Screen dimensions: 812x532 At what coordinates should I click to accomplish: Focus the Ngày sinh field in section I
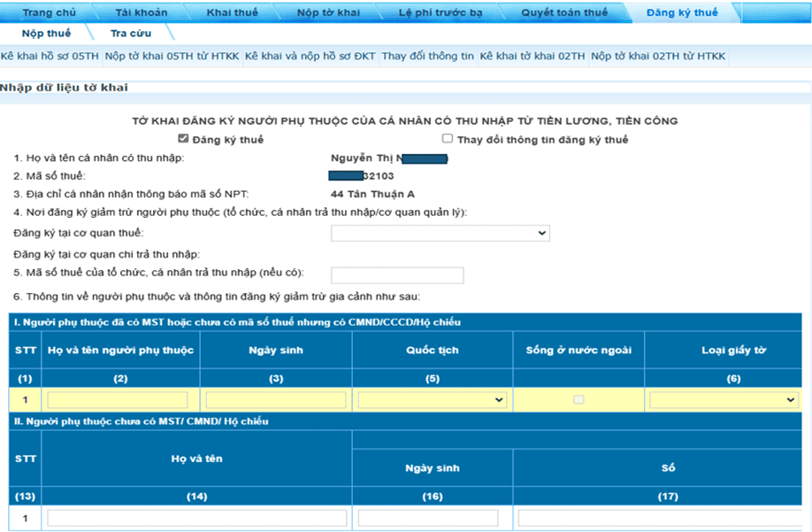[275, 400]
